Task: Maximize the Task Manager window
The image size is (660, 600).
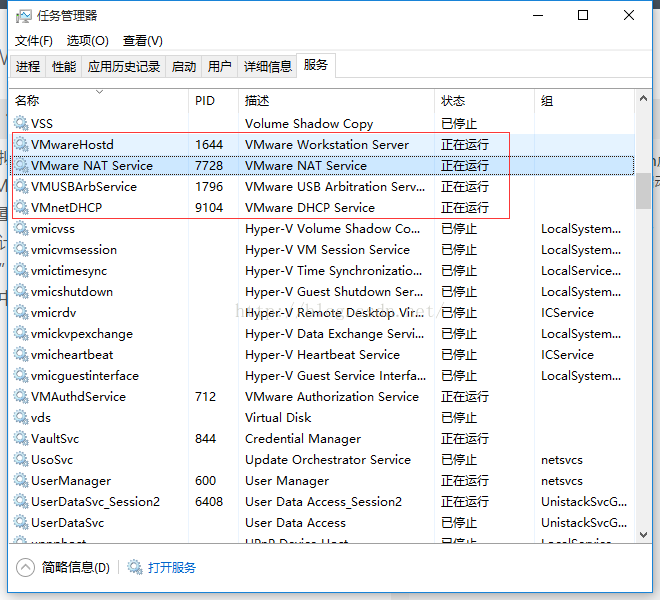Action: pyautogui.click(x=583, y=16)
